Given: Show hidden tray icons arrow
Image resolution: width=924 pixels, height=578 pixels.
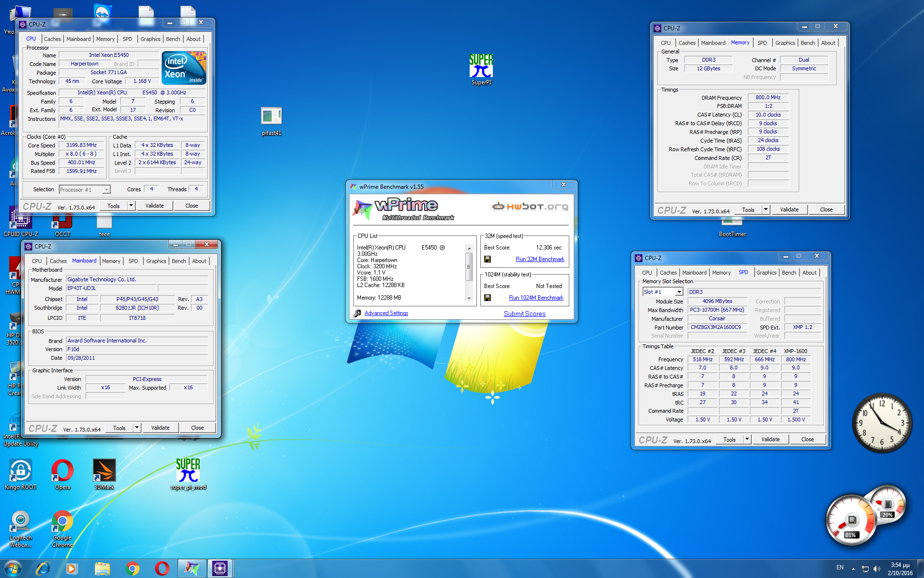Looking at the screenshot, I should pos(853,569).
